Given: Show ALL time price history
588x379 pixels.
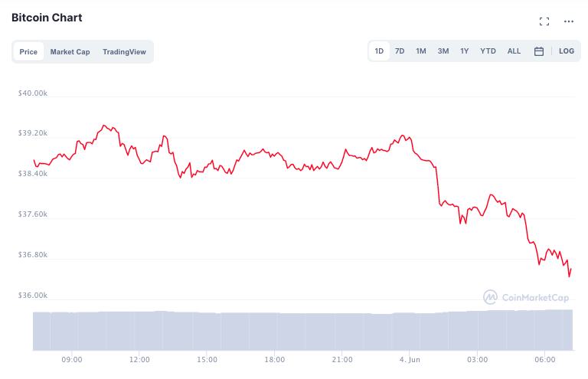Looking at the screenshot, I should pos(514,51).
